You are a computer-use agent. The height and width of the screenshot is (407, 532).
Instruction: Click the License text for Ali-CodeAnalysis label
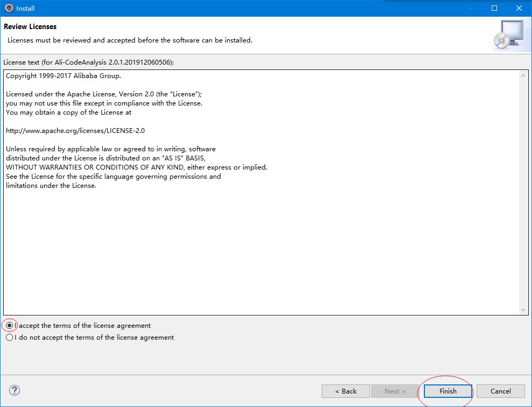pos(89,62)
